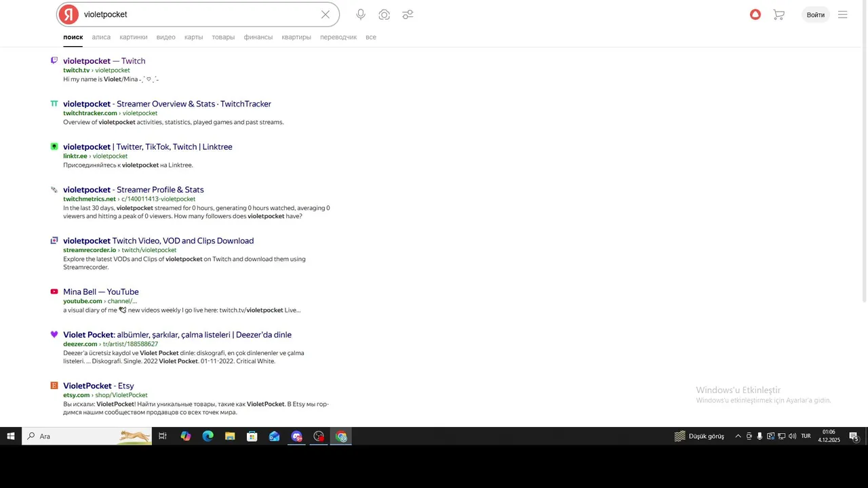Viewport: 868px width, 488px height.
Task: Switch to the видео tab
Action: point(166,37)
